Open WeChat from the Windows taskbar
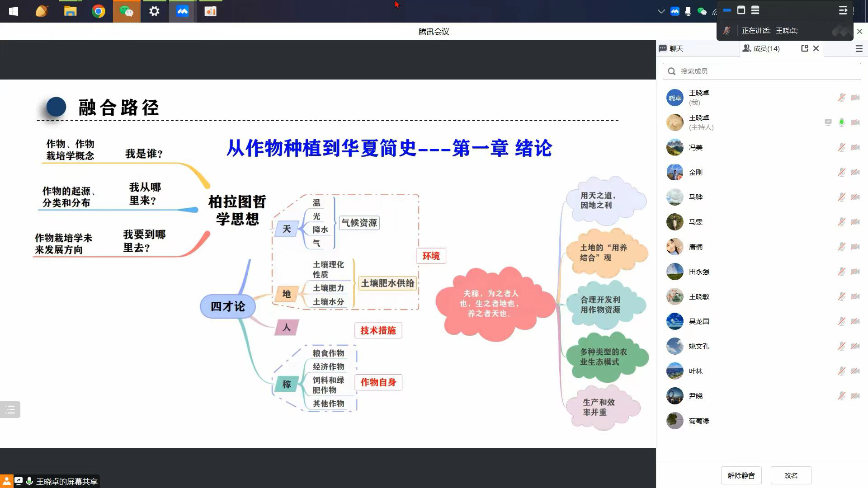 click(126, 11)
